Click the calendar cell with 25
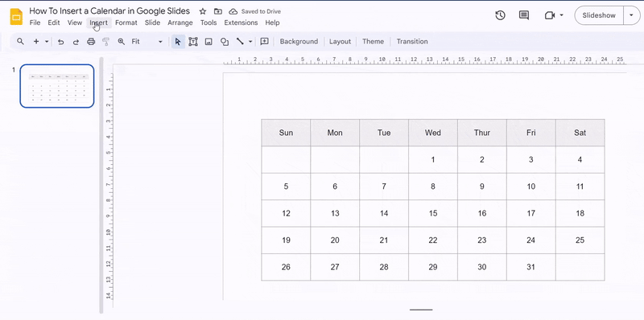Image resolution: width=644 pixels, height=320 pixels. point(580,240)
